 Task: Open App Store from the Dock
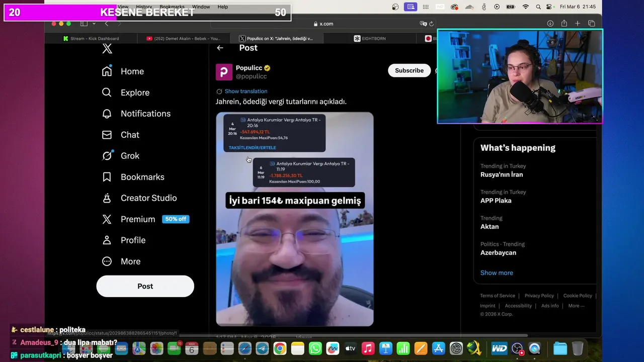[x=438, y=348]
